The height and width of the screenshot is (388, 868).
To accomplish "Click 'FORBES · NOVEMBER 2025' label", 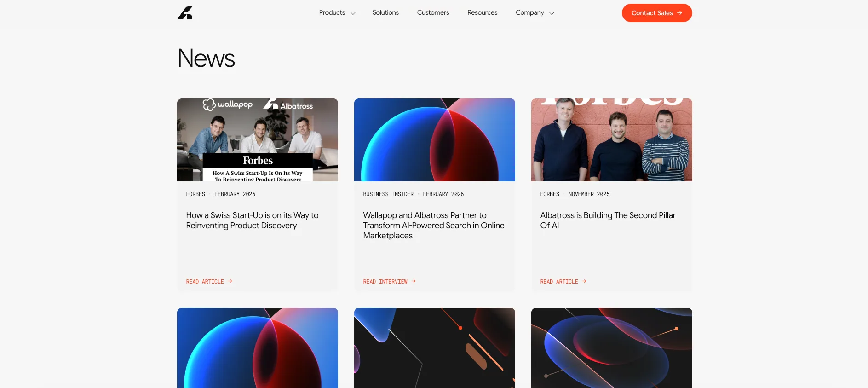I will pyautogui.click(x=575, y=194).
